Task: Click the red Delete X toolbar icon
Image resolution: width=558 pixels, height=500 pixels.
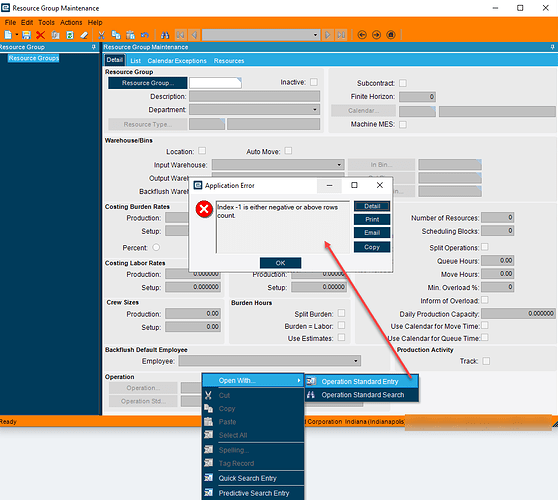Action: (41, 35)
